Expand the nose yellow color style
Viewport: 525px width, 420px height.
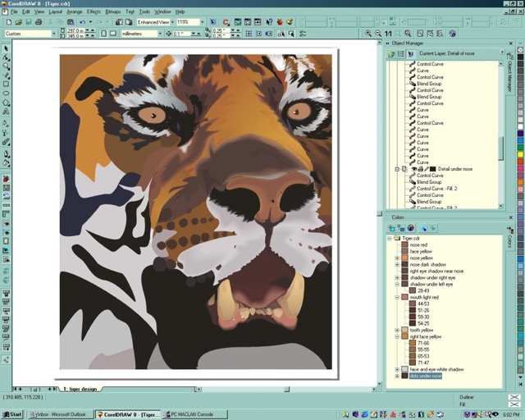pos(397,258)
